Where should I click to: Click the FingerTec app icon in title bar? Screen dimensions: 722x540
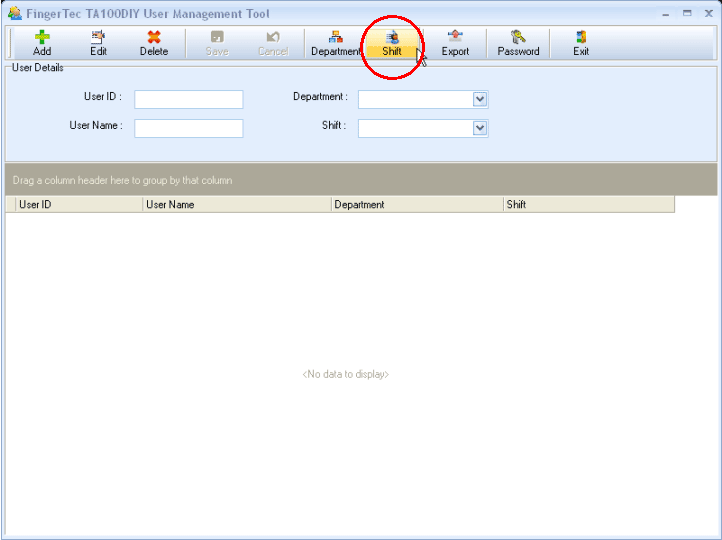tap(15, 13)
